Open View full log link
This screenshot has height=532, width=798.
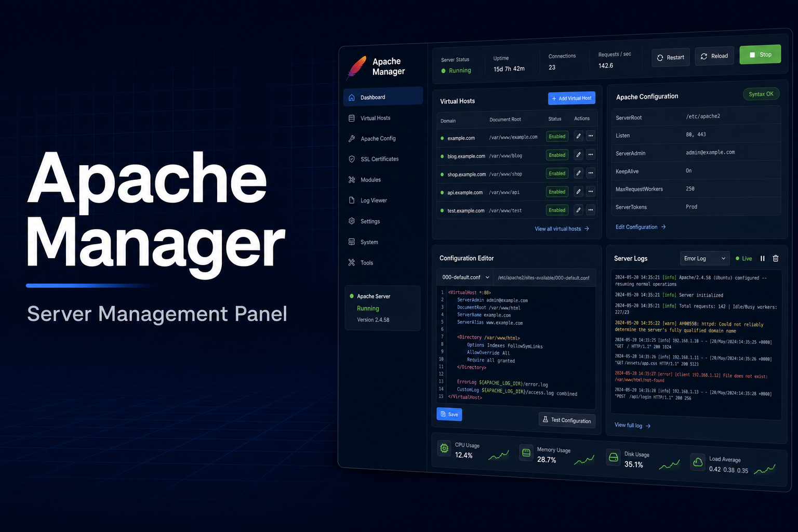[632, 425]
